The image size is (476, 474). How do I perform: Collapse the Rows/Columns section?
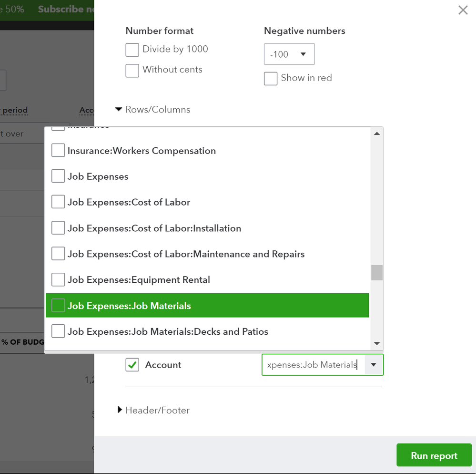[x=119, y=110]
